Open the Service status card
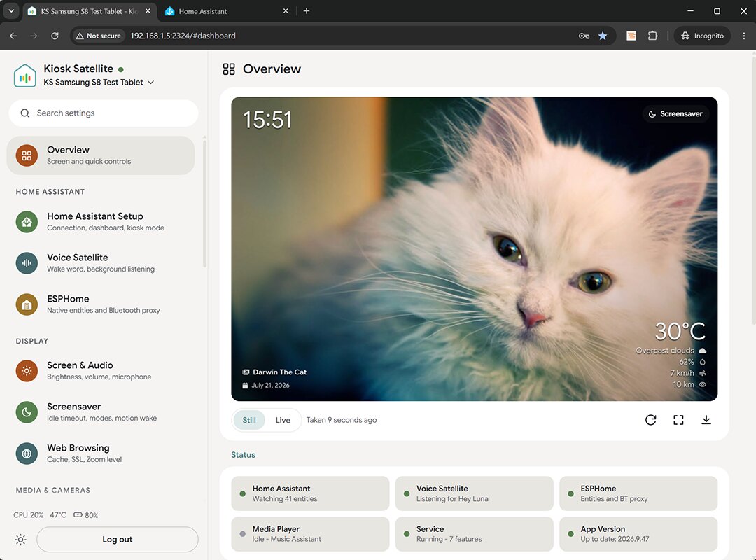The height and width of the screenshot is (560, 756). point(474,534)
